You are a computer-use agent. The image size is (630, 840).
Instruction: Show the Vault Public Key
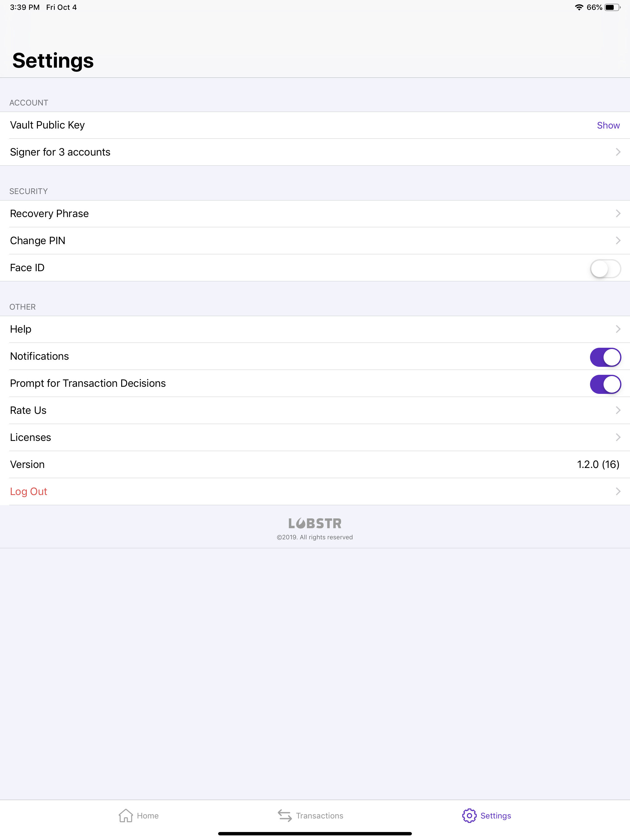[x=608, y=125]
